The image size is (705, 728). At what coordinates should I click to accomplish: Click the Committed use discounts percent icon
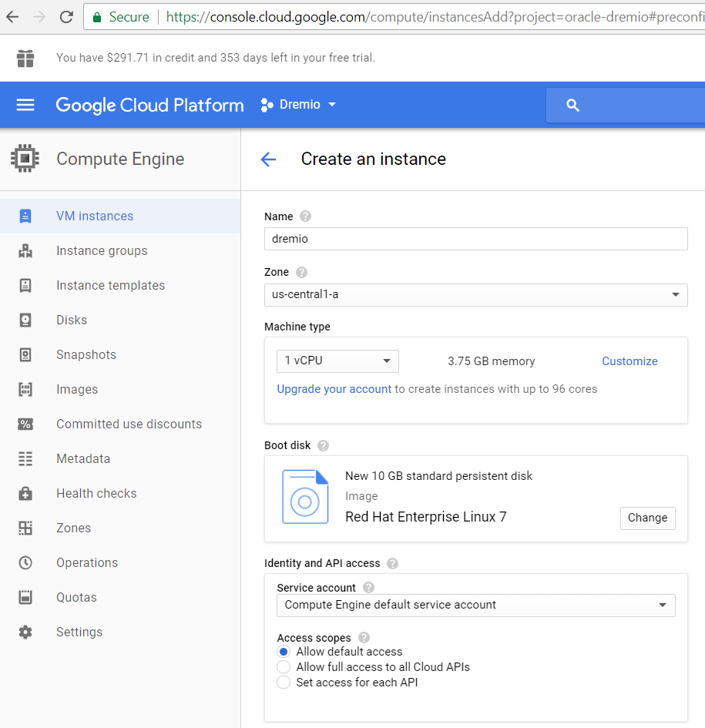(x=25, y=424)
